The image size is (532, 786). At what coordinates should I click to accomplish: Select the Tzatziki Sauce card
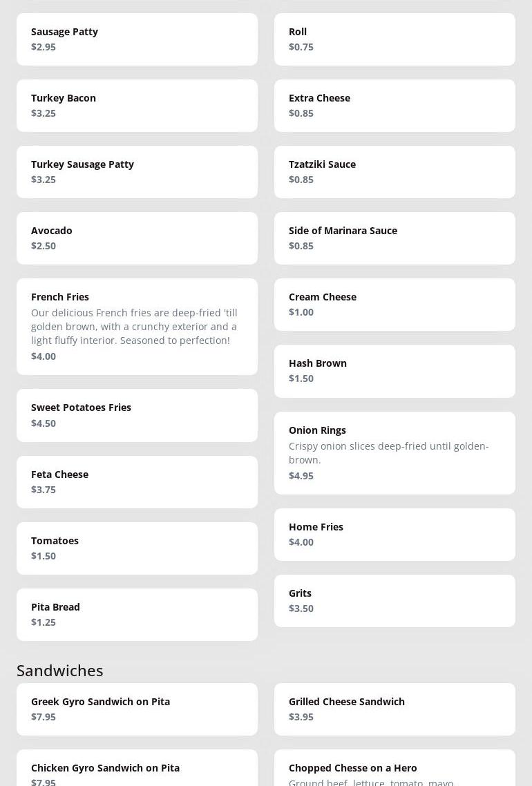395,172
